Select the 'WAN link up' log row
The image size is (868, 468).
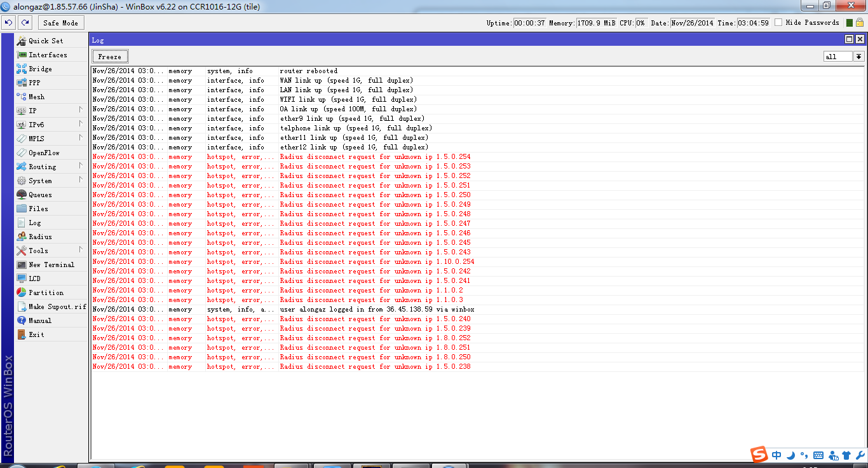tap(477, 81)
